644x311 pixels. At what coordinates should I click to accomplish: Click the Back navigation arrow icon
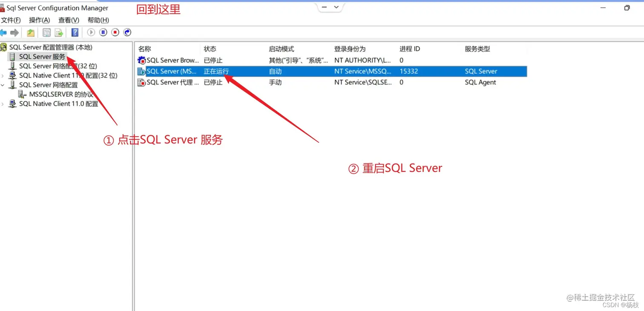(4, 32)
